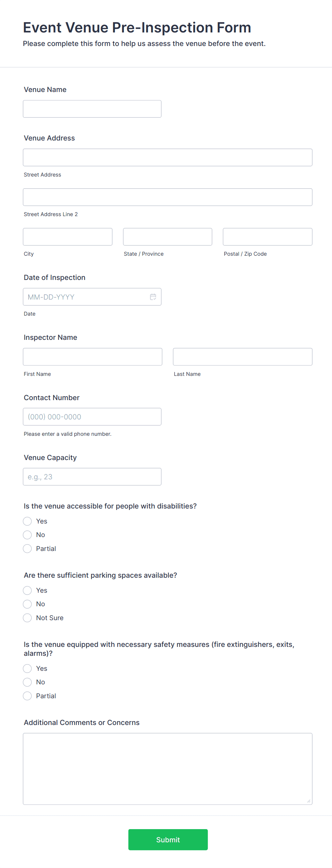Open the date picker calendar icon
The height and width of the screenshot is (868, 332).
[153, 296]
